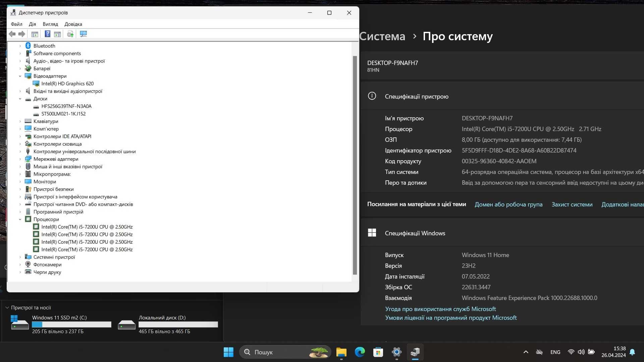The width and height of the screenshot is (644, 362).
Task: Check free space on Локальний диск (D:)
Action: tap(164, 331)
